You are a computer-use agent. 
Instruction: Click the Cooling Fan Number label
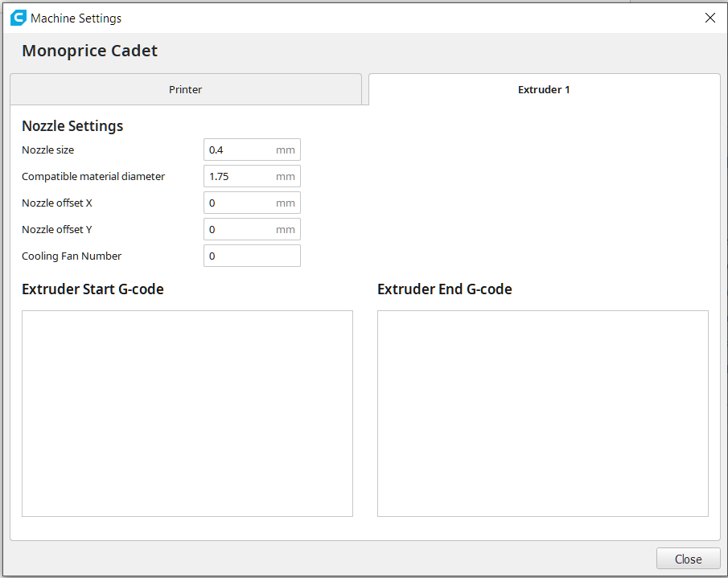[x=72, y=256]
